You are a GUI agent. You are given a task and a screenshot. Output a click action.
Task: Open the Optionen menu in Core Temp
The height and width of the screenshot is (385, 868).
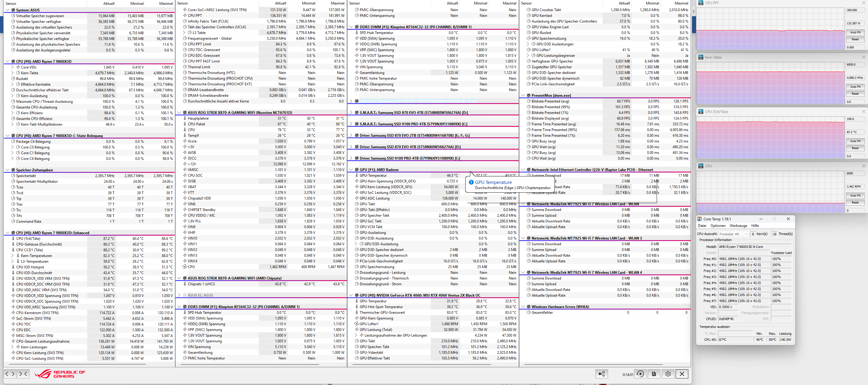[x=718, y=226]
